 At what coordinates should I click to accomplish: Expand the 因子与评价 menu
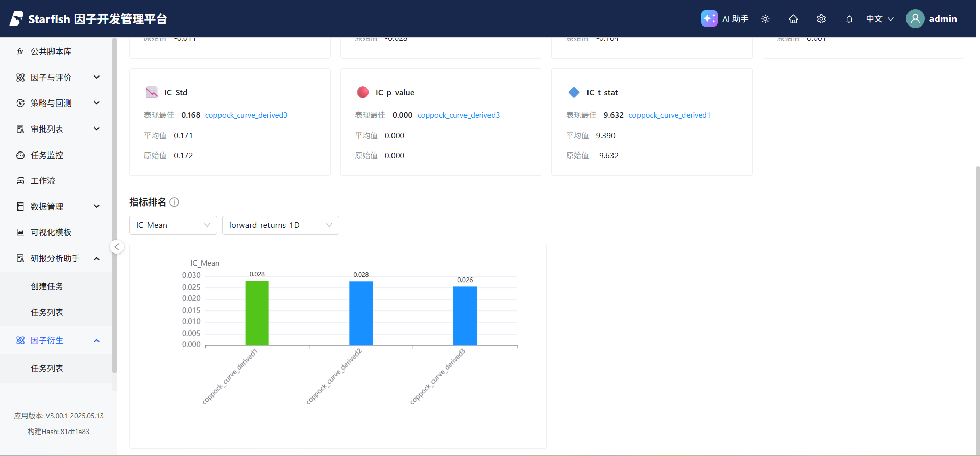pyautogui.click(x=57, y=78)
